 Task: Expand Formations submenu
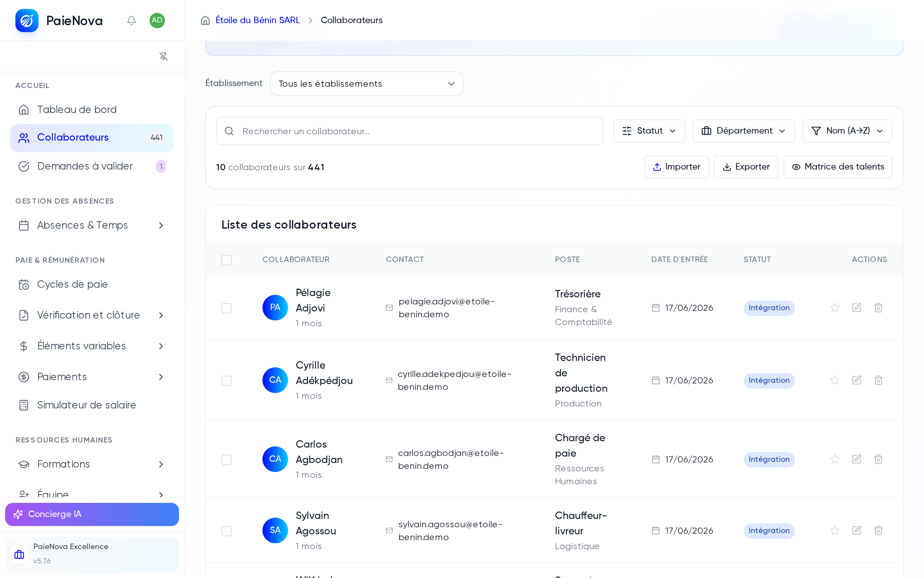[92, 464]
